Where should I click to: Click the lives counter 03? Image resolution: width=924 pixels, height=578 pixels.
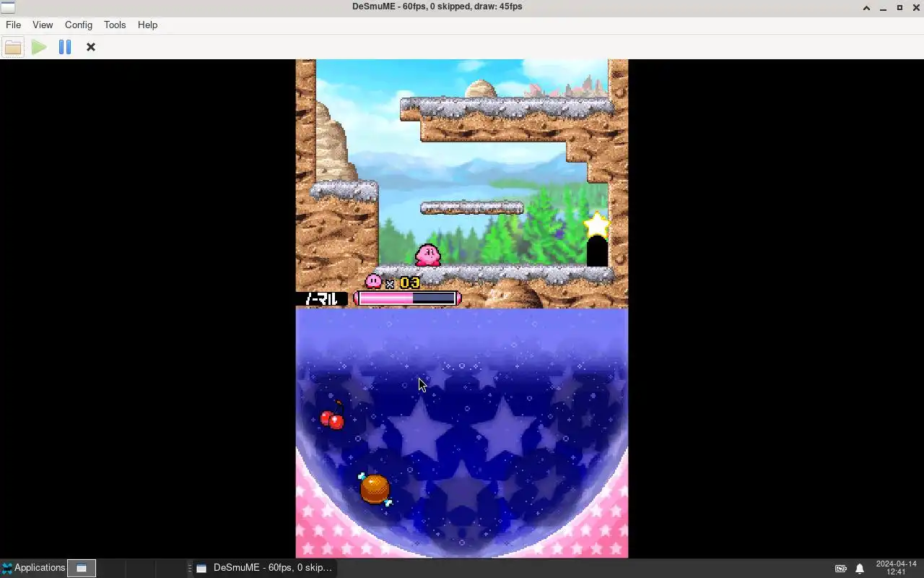pyautogui.click(x=410, y=282)
